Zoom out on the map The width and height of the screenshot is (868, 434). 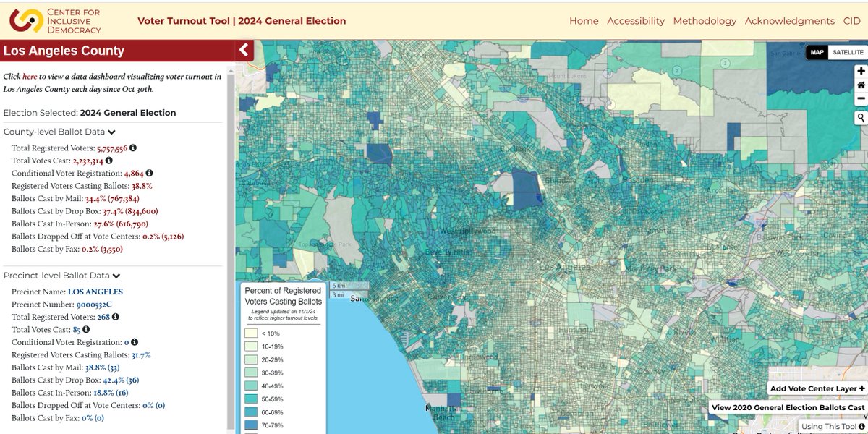pos(861,98)
